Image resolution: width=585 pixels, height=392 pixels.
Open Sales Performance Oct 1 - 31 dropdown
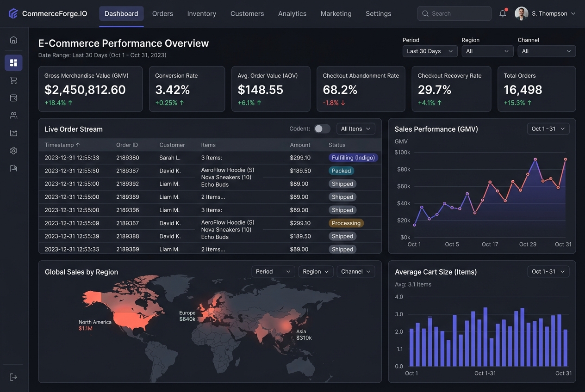pos(548,129)
